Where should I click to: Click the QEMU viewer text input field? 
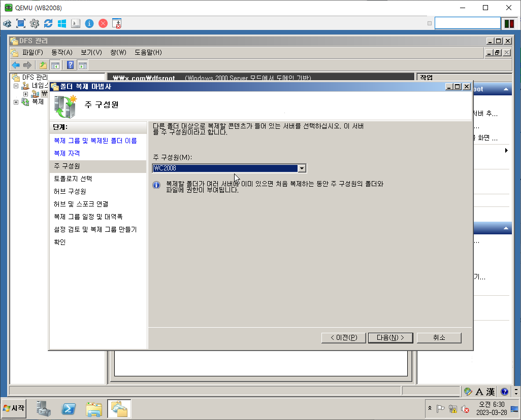[x=467, y=23]
